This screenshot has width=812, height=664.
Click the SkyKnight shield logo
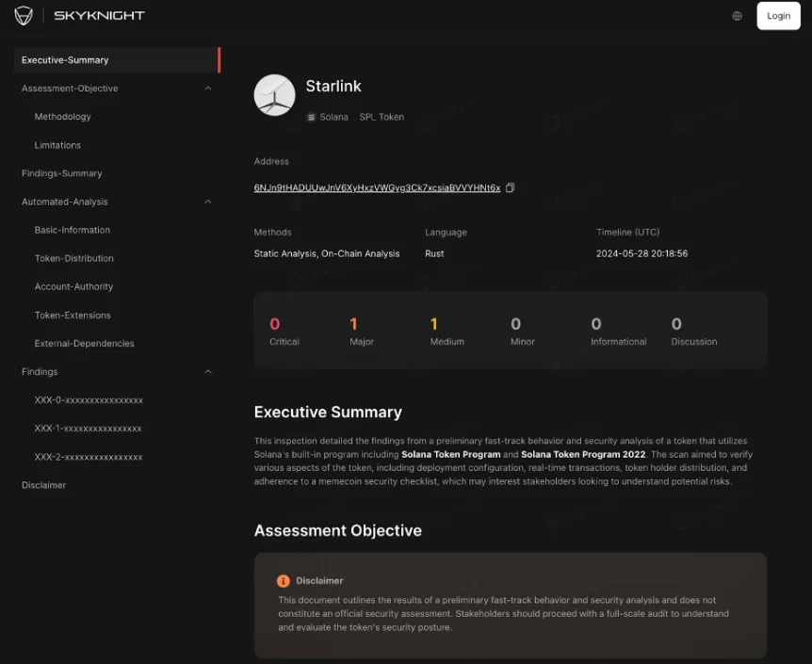pos(24,15)
